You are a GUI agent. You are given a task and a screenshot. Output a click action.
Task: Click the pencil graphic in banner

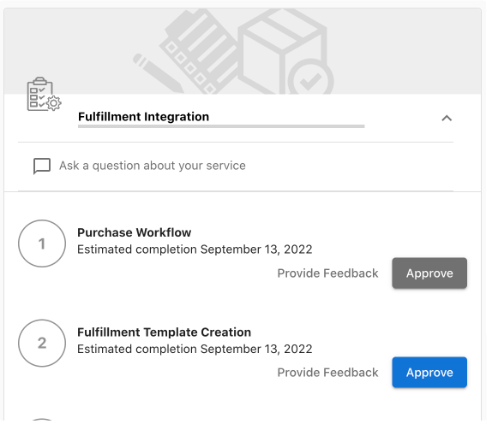pos(158,73)
